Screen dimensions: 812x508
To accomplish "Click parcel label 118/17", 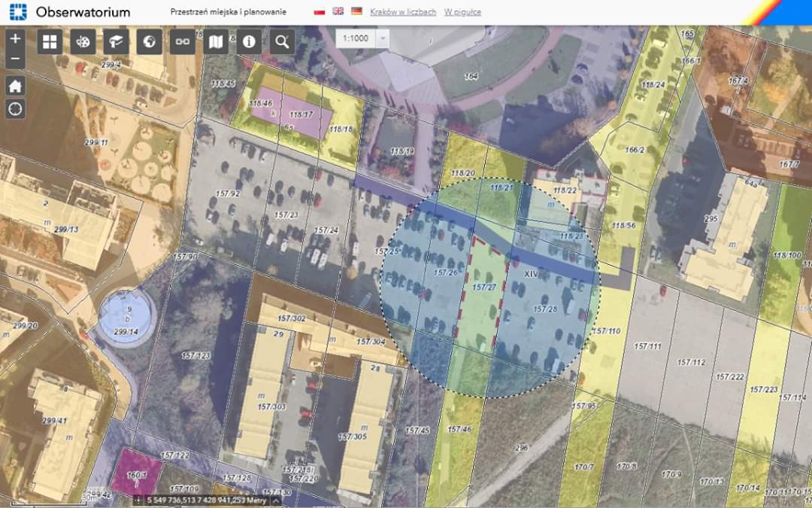I will [x=301, y=114].
